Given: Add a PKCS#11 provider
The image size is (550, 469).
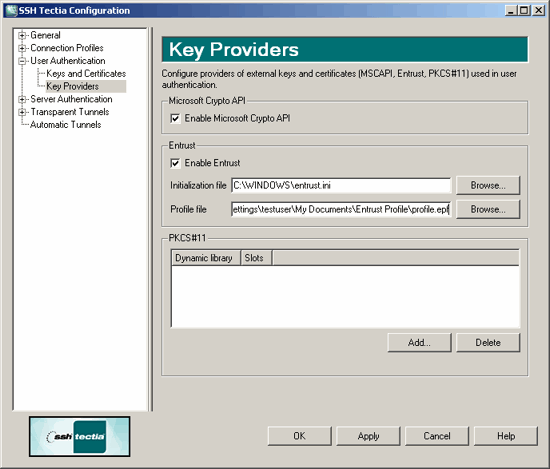Looking at the screenshot, I should click(x=419, y=342).
